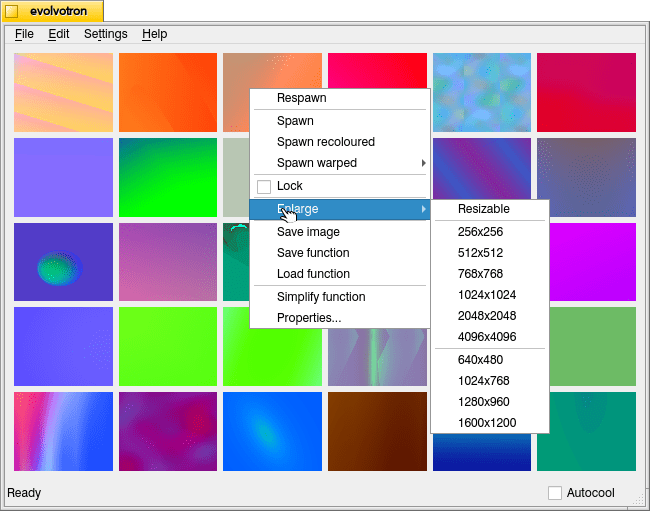Choose Save image
650x511 pixels.
click(x=340, y=232)
